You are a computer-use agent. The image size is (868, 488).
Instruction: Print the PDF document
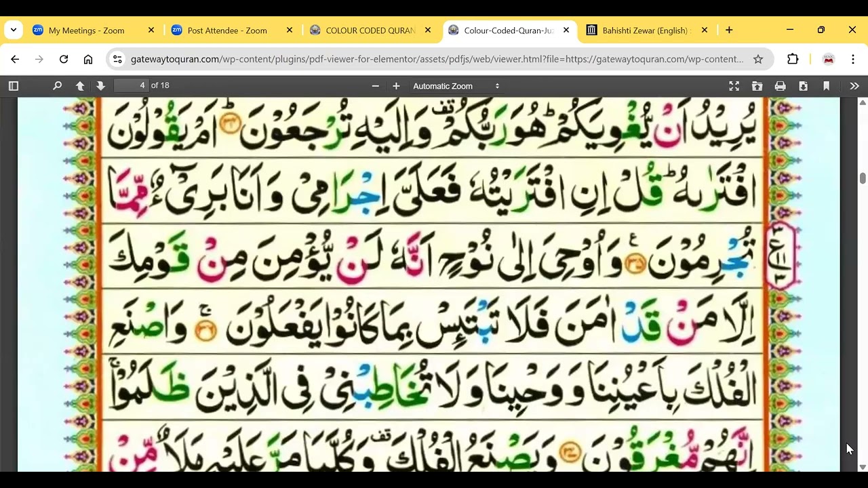pyautogui.click(x=780, y=86)
